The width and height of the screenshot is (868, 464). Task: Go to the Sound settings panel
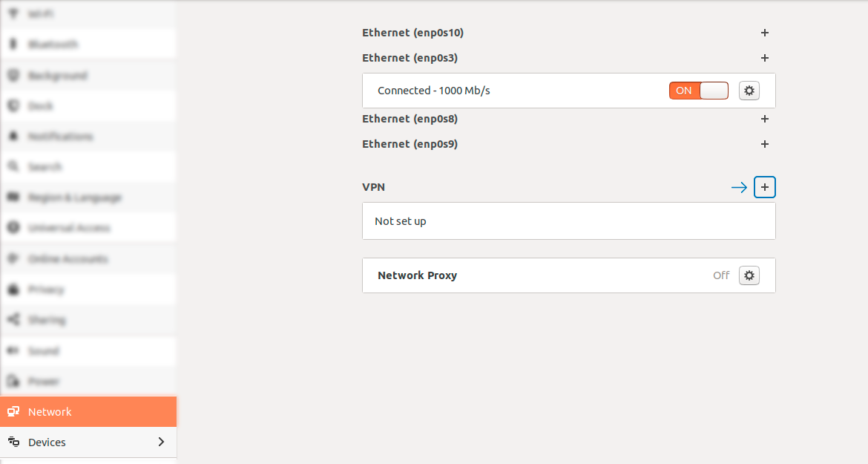(88, 350)
